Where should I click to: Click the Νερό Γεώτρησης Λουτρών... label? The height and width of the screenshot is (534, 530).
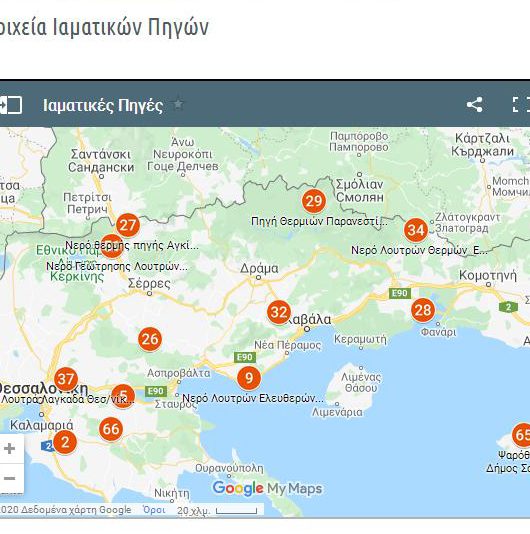pyautogui.click(x=116, y=266)
